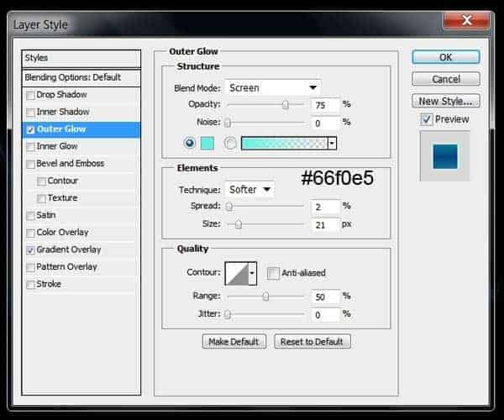Select the Drop Shadow style row

tap(81, 95)
